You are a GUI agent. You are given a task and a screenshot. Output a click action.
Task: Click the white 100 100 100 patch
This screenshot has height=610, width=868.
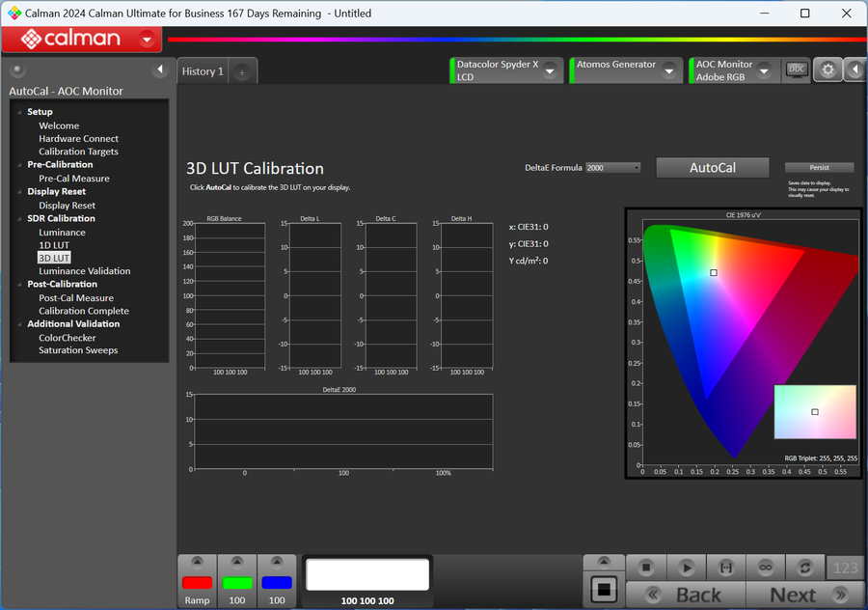[367, 574]
